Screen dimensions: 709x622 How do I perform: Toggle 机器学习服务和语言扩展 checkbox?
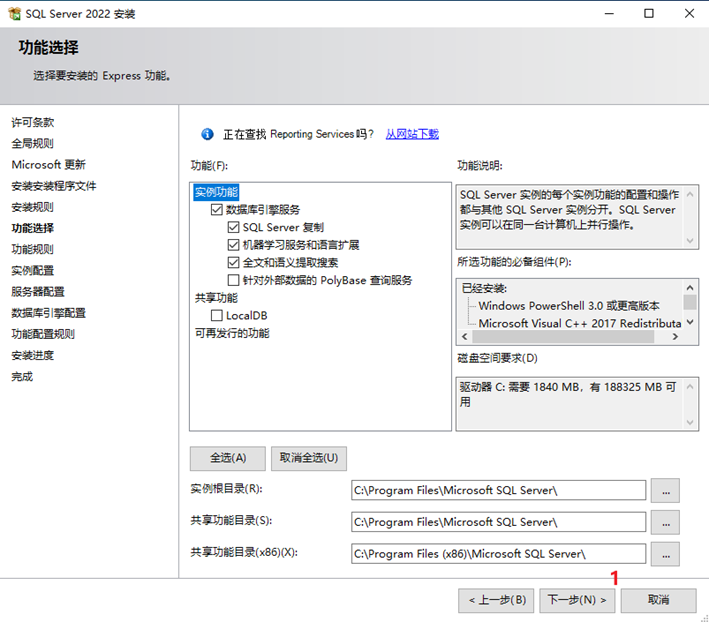[233, 245]
